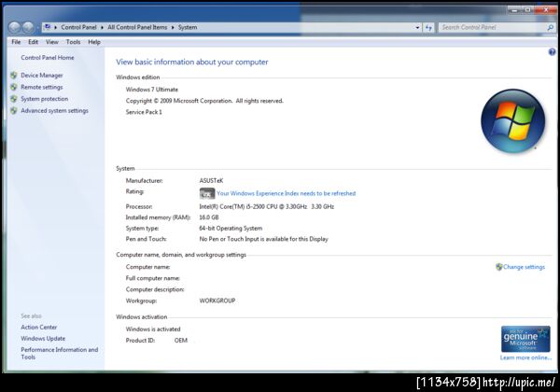Image resolution: width=560 pixels, height=392 pixels.
Task: Expand arrow before the Control Panel breadcrumb
Action: [55, 27]
